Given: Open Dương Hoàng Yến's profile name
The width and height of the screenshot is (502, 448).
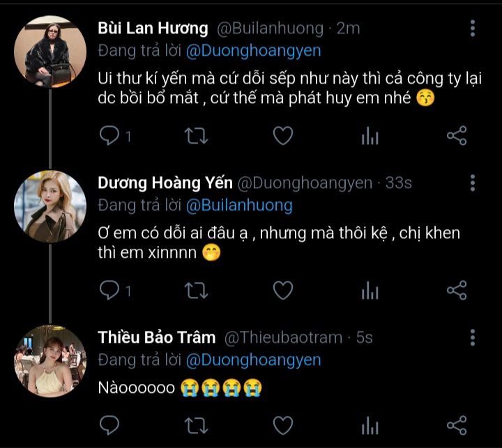Looking at the screenshot, I should [x=165, y=183].
